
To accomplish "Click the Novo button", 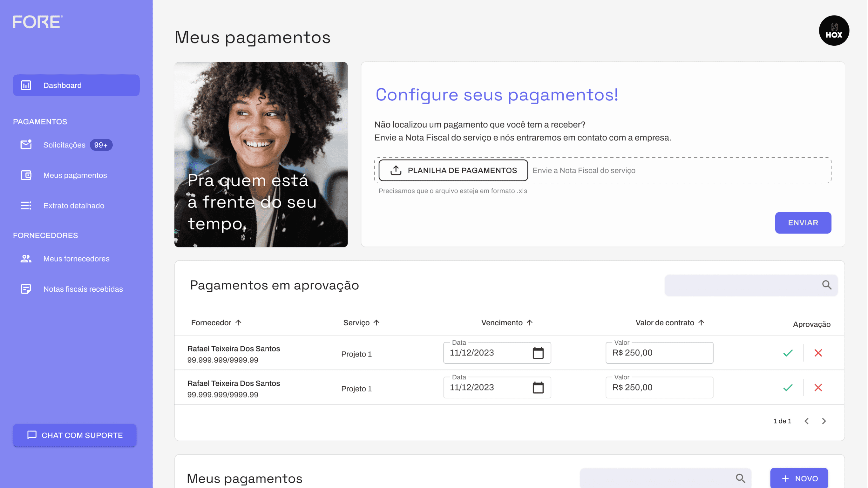I will (799, 478).
